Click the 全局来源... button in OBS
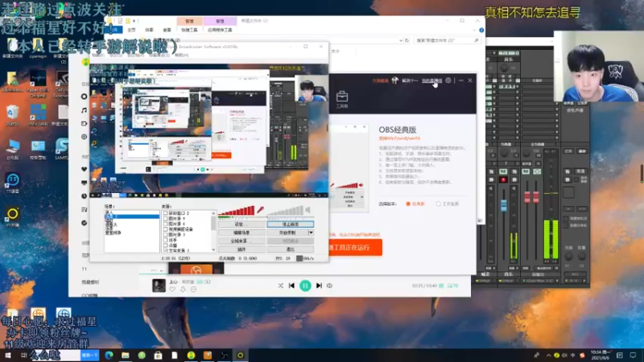This screenshot has height=362, width=644. coord(242,241)
